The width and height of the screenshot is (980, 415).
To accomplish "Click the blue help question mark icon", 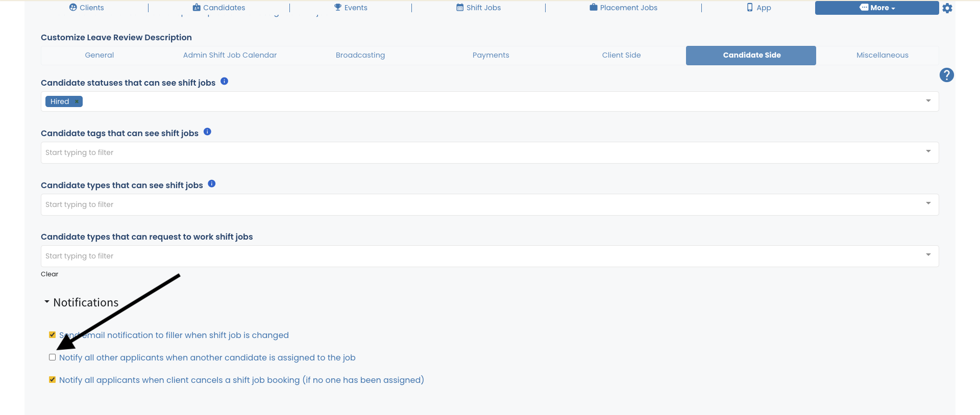I will tap(947, 75).
